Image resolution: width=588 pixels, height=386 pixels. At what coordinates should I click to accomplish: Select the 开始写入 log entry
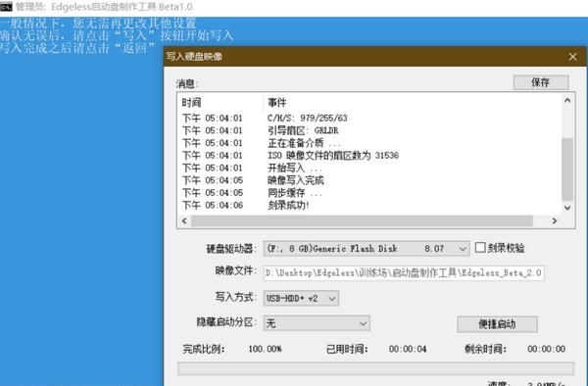click(x=295, y=169)
